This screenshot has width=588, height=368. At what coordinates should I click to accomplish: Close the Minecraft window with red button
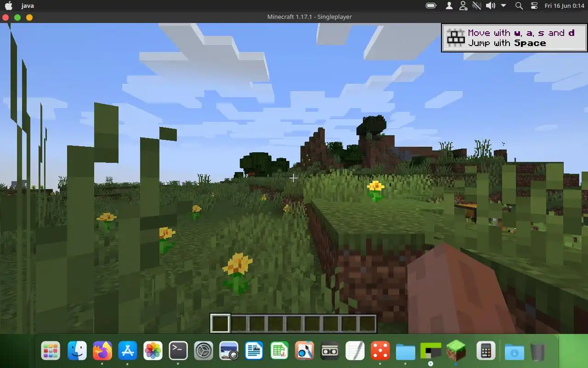click(x=6, y=17)
